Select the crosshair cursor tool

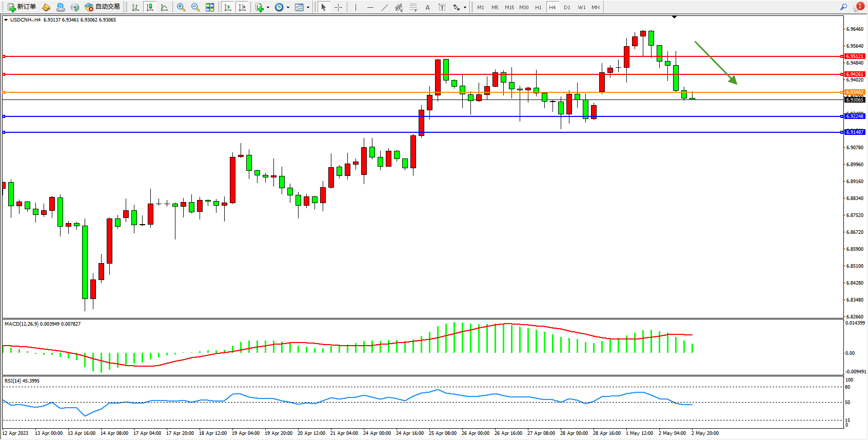tap(338, 7)
